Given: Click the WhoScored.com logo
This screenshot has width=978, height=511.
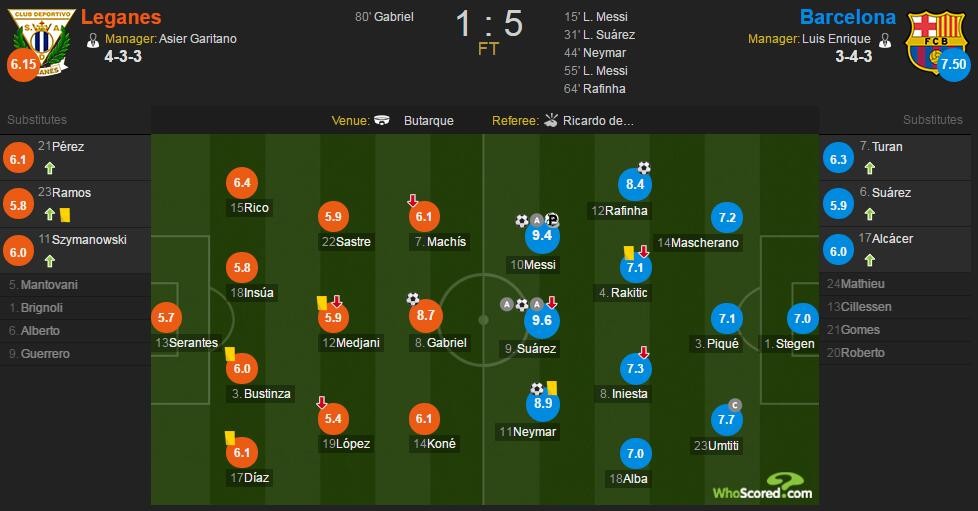Looking at the screenshot, I should coord(762,486).
